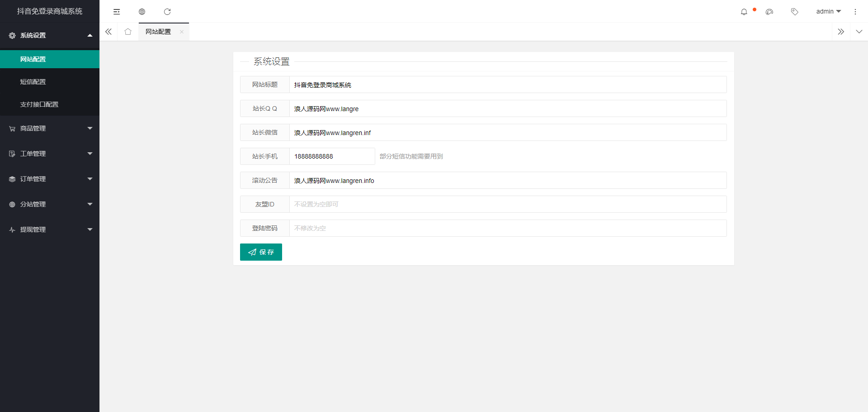Focus the 站长手机 input field
The image size is (868, 412).
coord(332,156)
